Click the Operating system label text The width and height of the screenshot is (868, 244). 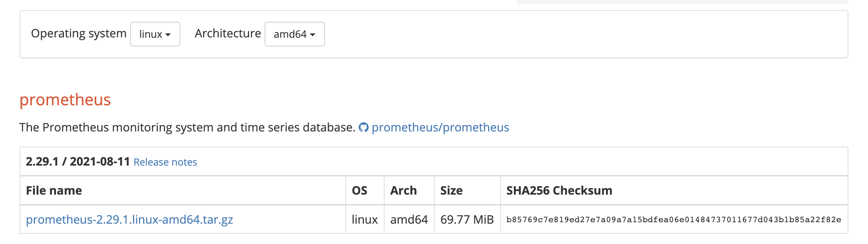pos(79,33)
